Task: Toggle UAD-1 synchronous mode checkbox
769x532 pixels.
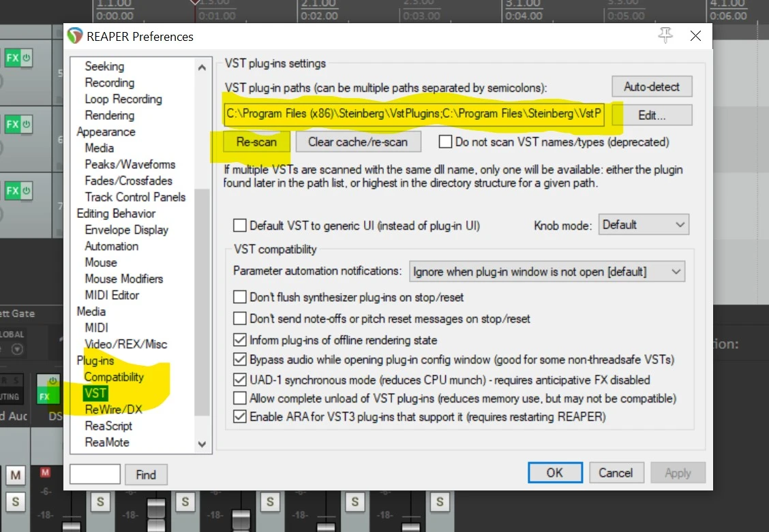Action: [x=240, y=379]
